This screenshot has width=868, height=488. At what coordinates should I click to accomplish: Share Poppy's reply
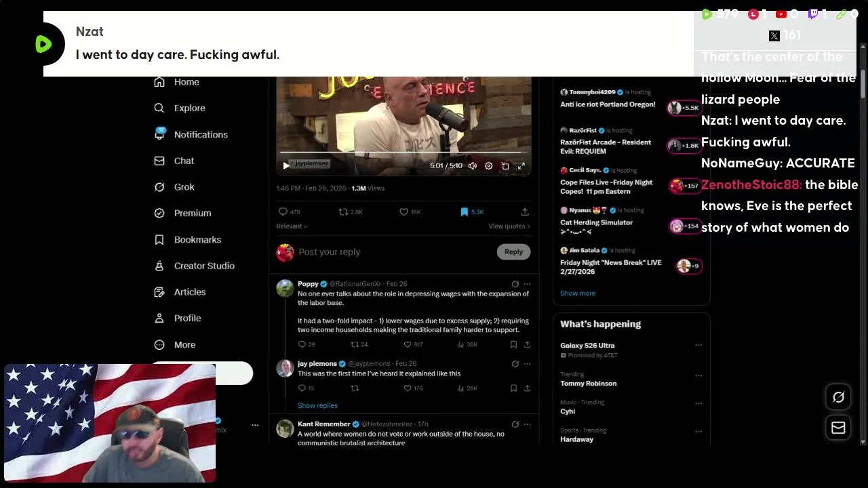(527, 344)
